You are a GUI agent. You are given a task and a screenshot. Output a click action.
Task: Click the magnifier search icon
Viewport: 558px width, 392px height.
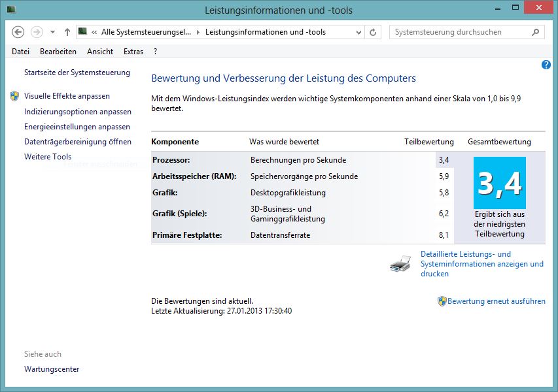535,33
